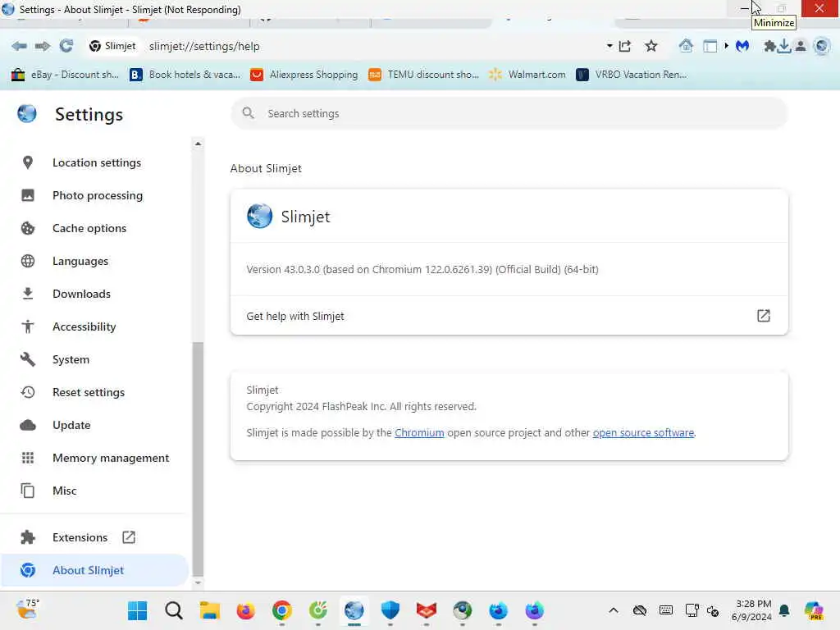Click the browser Forward arrow
Viewport: 840px width, 630px height.
[x=43, y=46]
